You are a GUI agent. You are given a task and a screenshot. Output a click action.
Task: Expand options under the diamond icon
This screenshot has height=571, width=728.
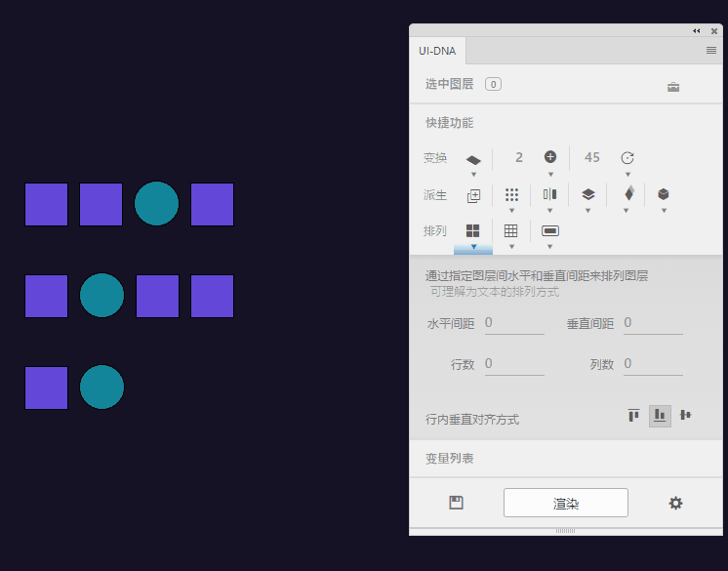coord(626,211)
